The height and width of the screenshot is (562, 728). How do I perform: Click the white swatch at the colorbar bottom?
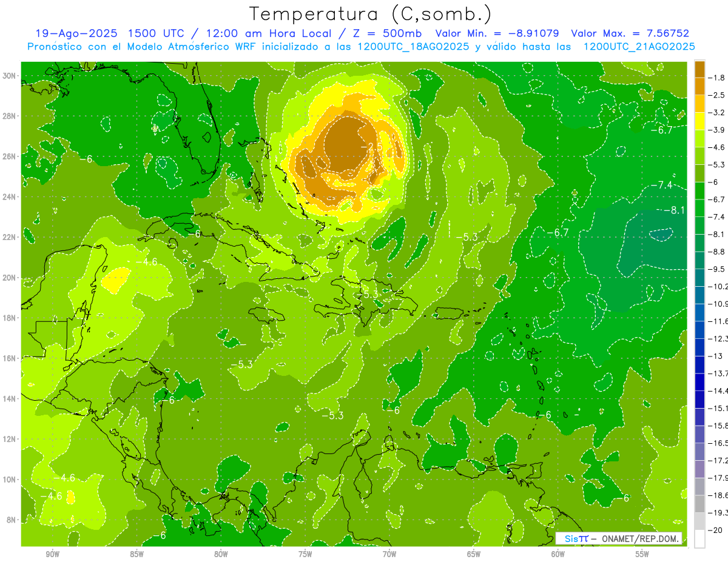tap(699, 538)
